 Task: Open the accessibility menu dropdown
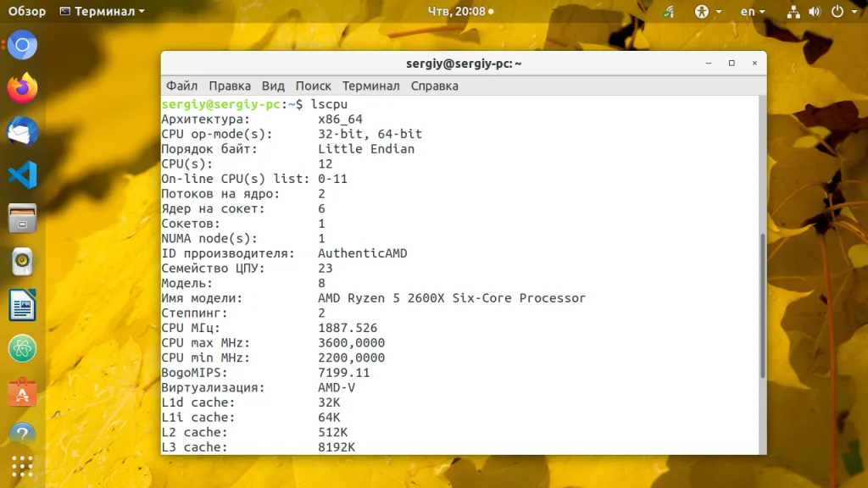pyautogui.click(x=708, y=12)
